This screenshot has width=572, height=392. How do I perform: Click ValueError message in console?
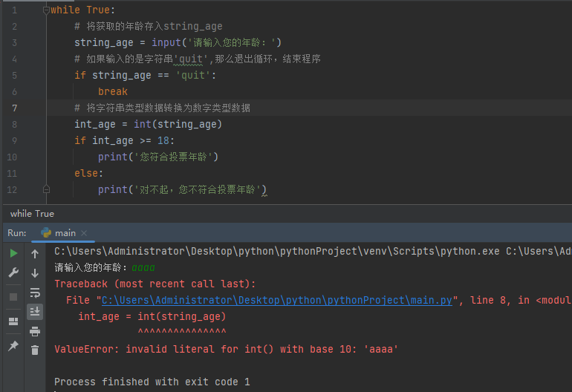point(226,350)
